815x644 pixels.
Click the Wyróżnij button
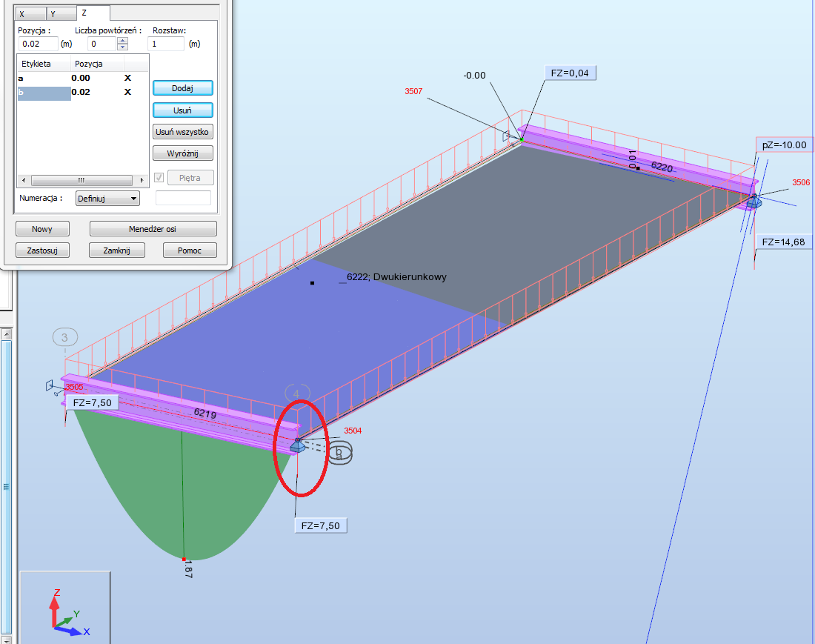click(x=182, y=154)
